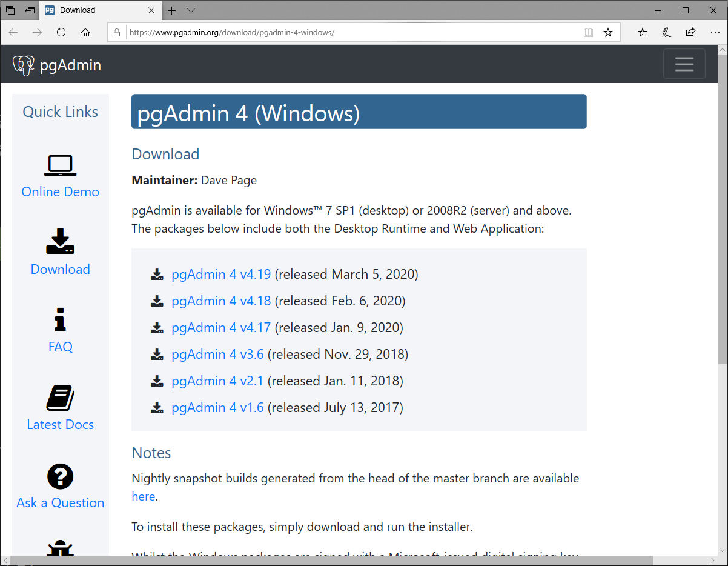This screenshot has width=728, height=566.
Task: Show tabs you've set aside
Action: 10,10
